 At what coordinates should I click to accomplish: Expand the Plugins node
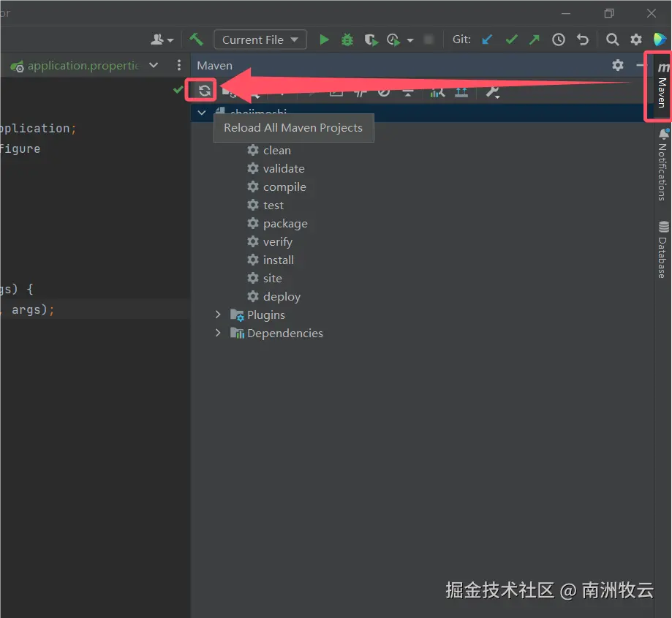pos(217,314)
